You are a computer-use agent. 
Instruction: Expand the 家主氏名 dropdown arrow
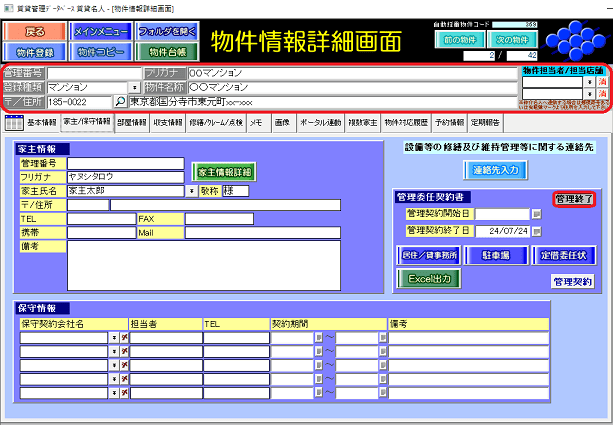click(x=191, y=190)
